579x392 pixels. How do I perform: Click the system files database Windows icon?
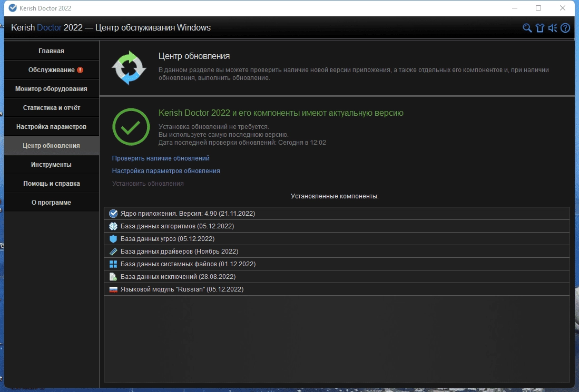[113, 264]
